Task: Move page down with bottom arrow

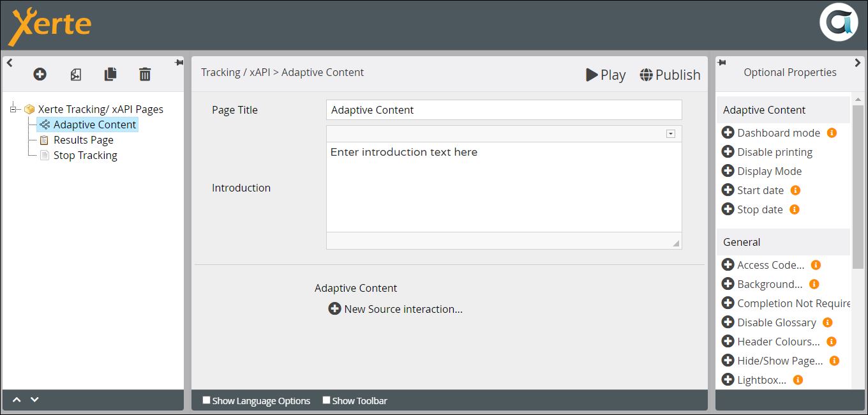Action: (35, 400)
